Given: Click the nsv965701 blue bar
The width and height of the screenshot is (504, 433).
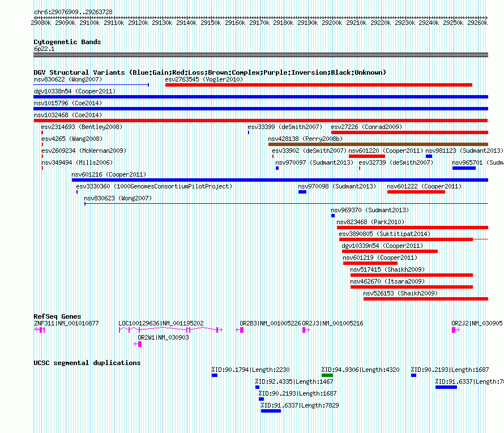Looking at the screenshot, I should [464, 168].
